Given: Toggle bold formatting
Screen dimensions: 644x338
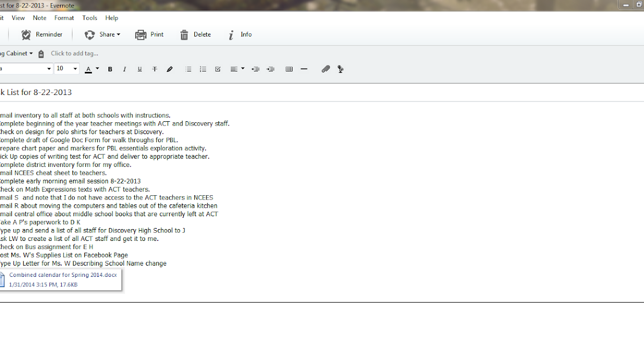Looking at the screenshot, I should (x=110, y=69).
